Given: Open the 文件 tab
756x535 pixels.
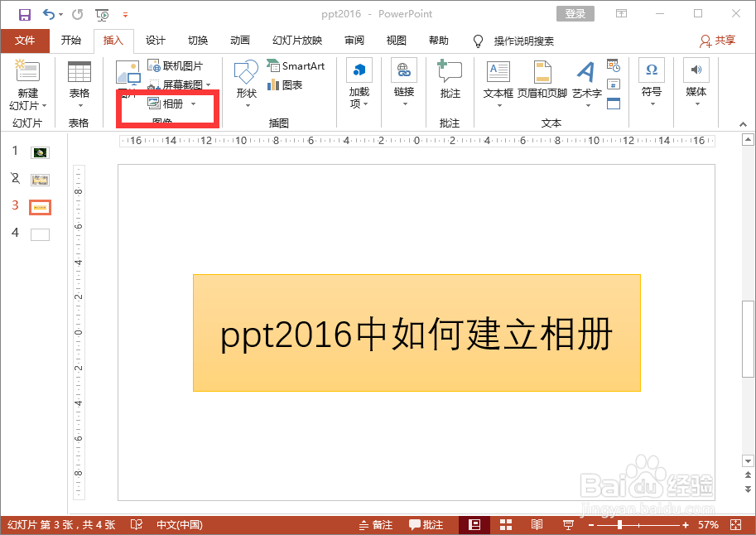Looking at the screenshot, I should (x=25, y=41).
